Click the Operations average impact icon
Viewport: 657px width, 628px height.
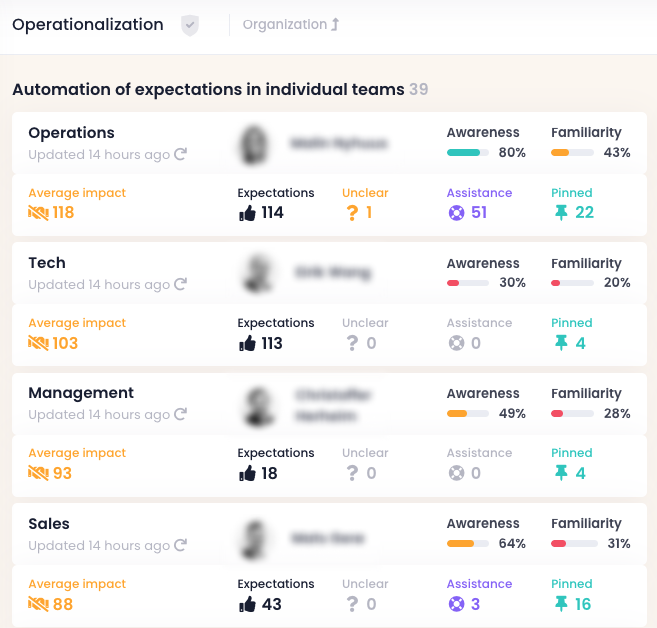click(x=38, y=213)
